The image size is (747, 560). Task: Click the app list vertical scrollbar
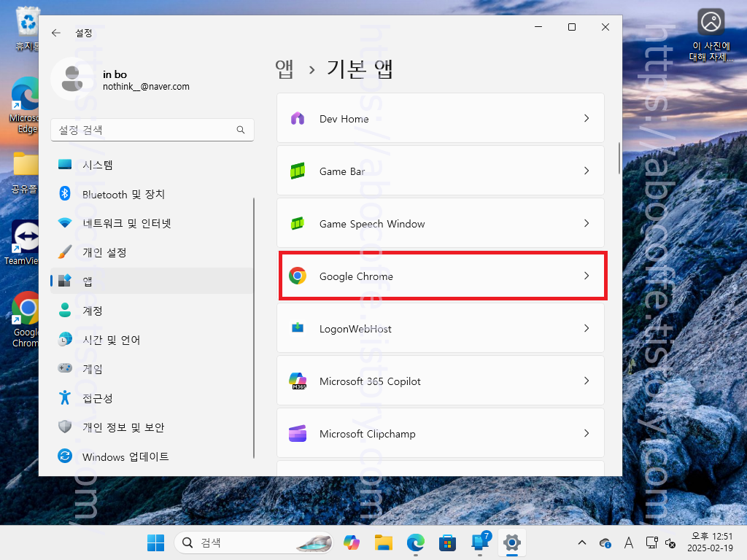pyautogui.click(x=619, y=158)
